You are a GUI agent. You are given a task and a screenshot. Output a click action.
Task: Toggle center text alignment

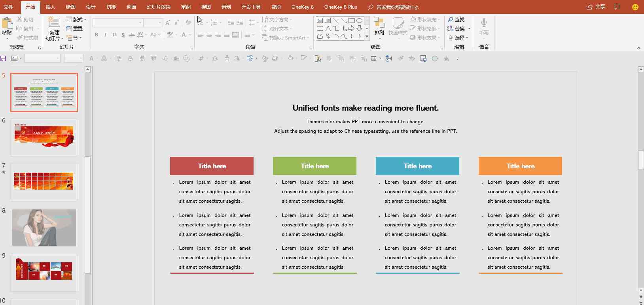point(209,35)
